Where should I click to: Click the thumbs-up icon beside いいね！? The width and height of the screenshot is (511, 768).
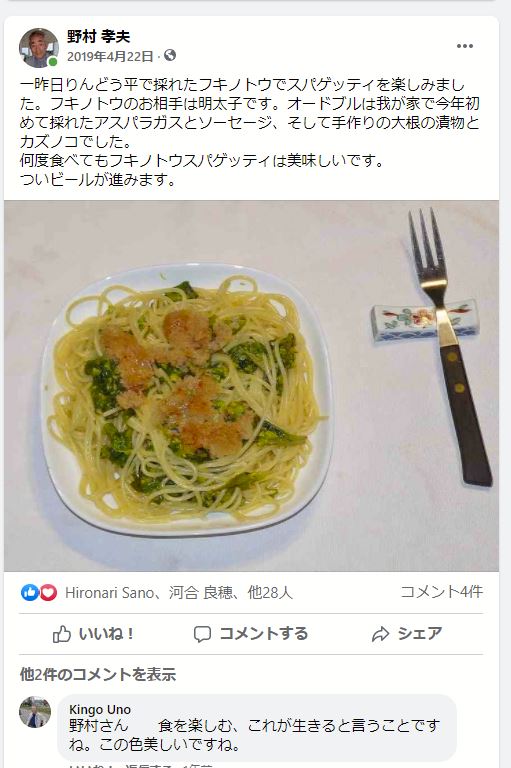coord(62,634)
